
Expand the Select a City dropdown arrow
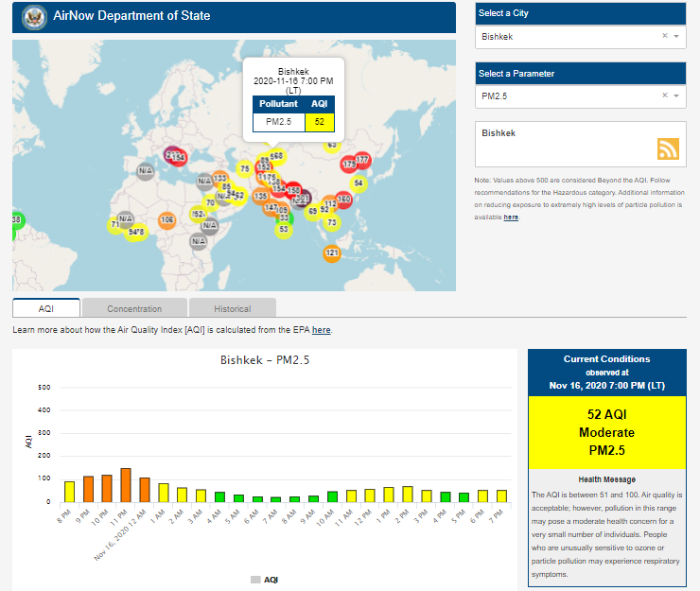click(676, 37)
